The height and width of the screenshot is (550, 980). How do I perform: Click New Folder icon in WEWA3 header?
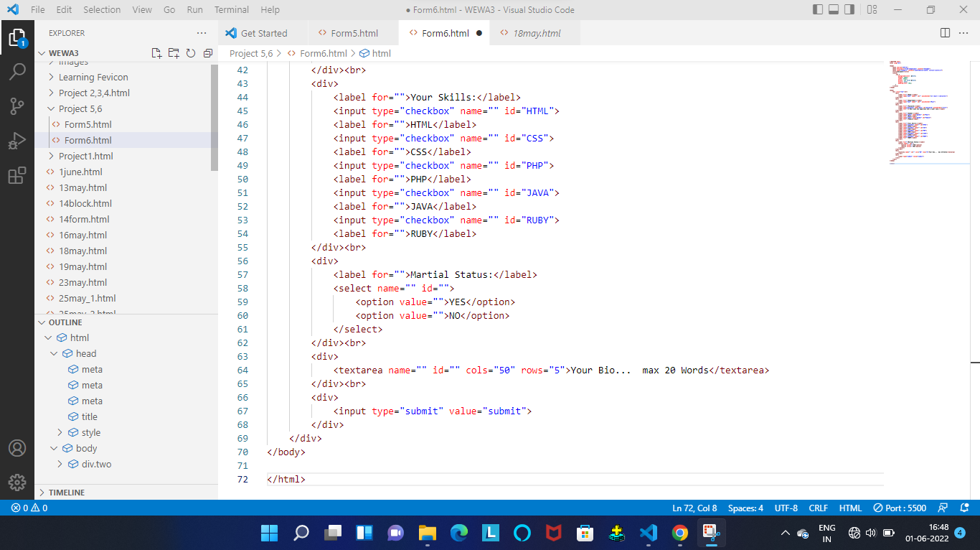pos(174,53)
